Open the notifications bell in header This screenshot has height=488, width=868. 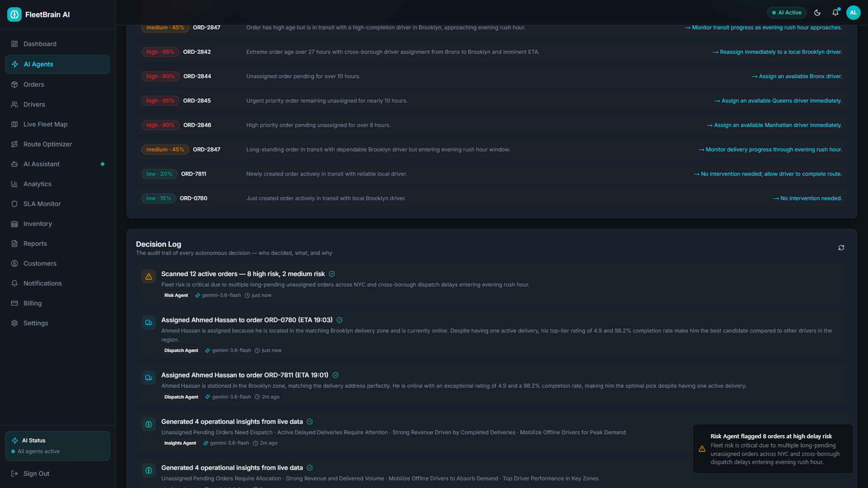pos(835,13)
